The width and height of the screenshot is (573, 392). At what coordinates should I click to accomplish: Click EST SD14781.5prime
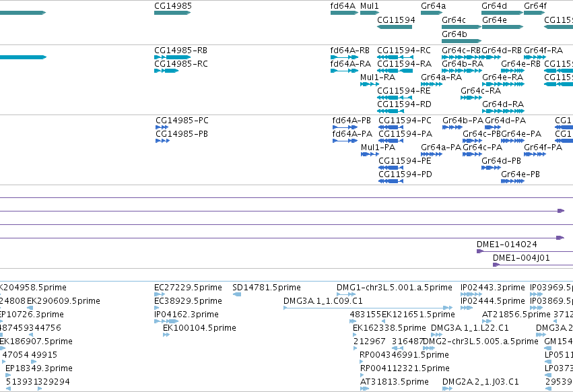point(237,294)
